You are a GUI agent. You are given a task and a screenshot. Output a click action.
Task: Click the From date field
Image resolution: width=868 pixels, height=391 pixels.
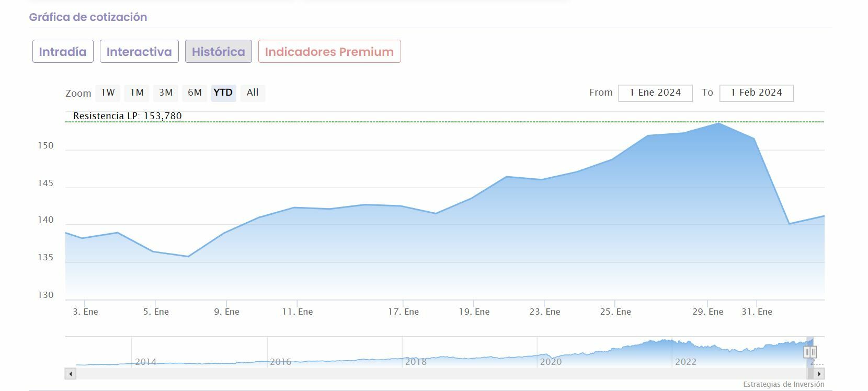coord(655,93)
